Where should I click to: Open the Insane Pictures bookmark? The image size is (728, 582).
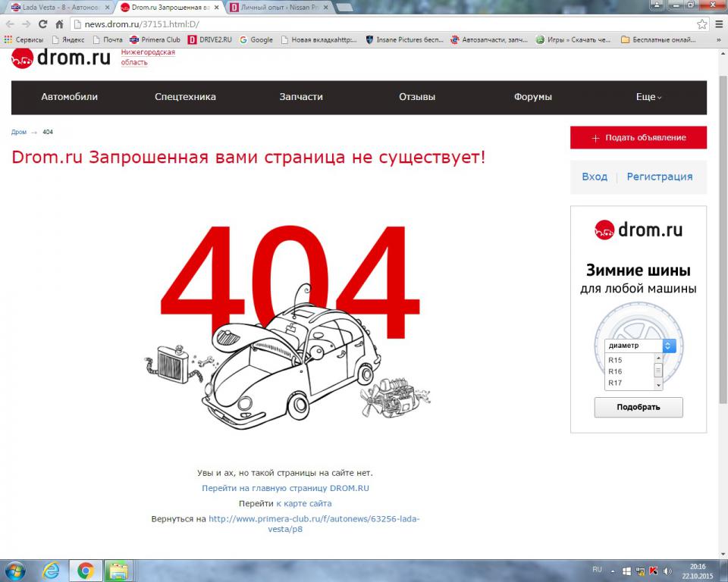click(404, 40)
